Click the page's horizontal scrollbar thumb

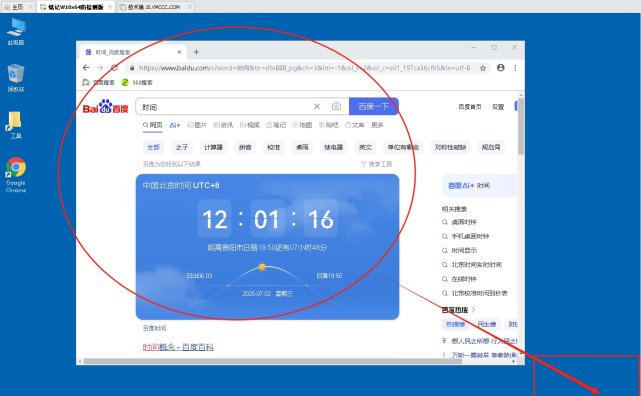pos(272,361)
